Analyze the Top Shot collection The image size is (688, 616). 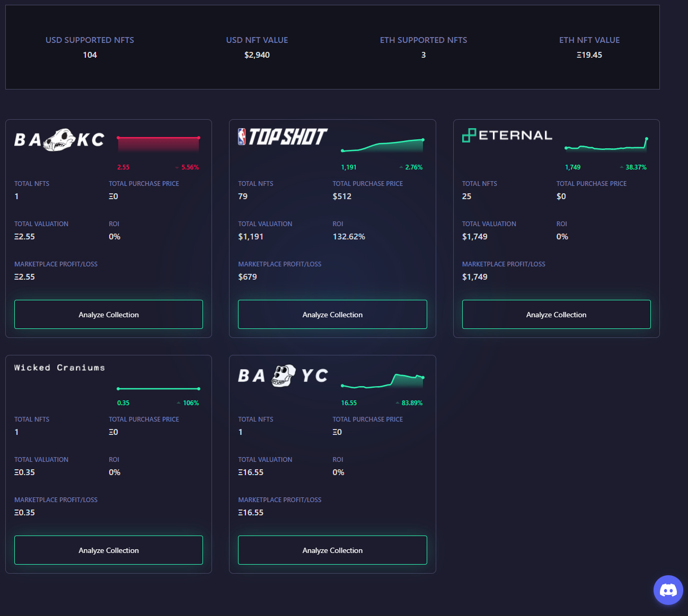pos(332,315)
